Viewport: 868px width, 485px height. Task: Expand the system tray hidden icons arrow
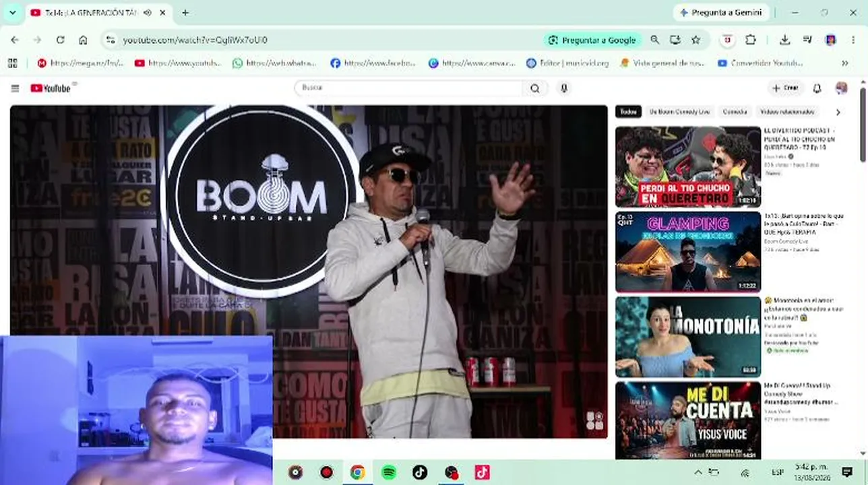coord(697,472)
